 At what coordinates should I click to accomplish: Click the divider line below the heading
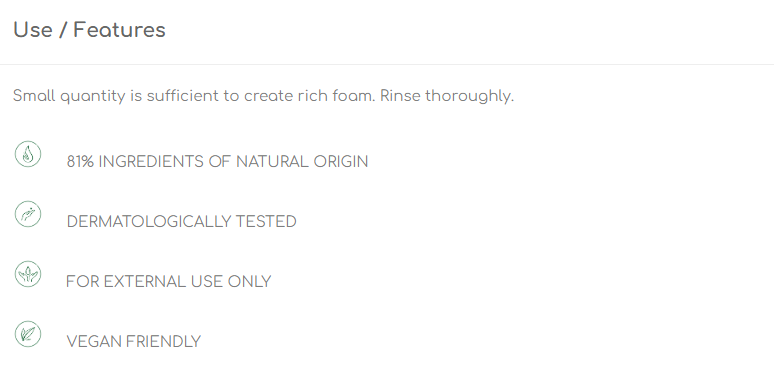[387, 64]
